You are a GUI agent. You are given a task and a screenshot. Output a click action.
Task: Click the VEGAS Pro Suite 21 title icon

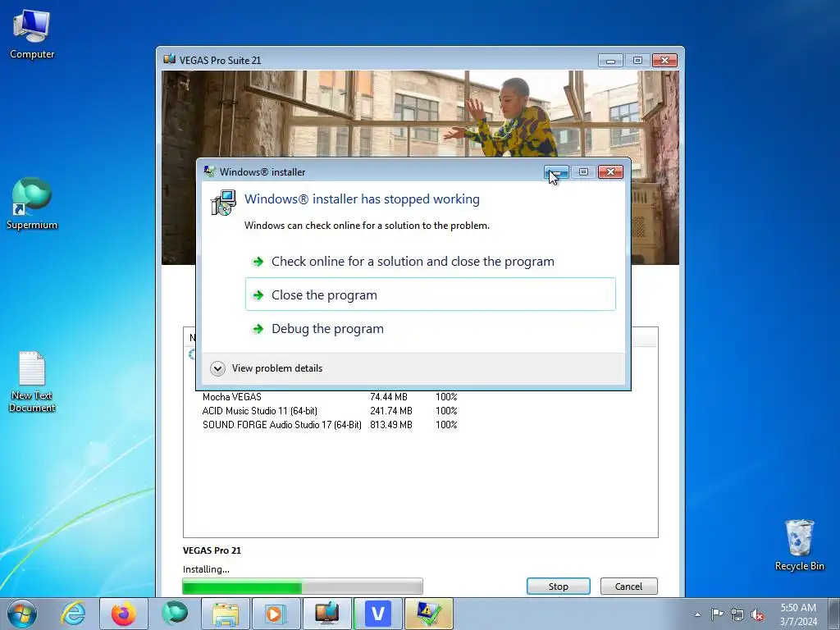pyautogui.click(x=169, y=59)
